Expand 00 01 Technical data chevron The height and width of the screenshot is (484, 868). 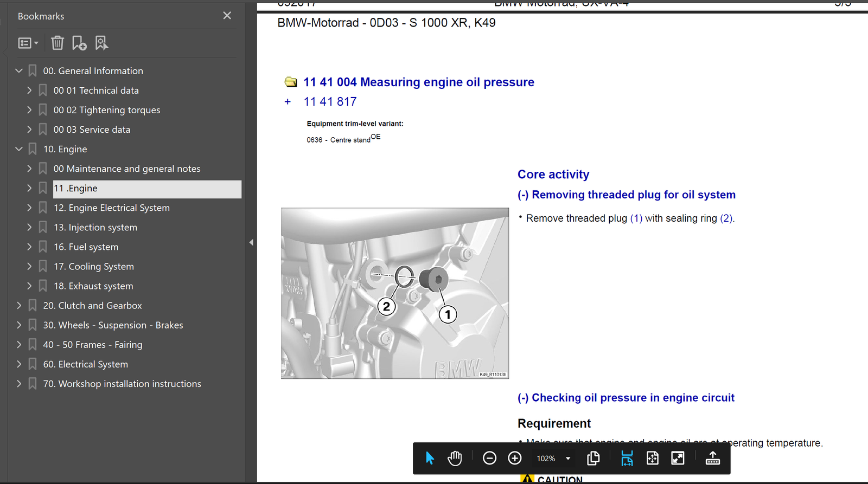29,91
